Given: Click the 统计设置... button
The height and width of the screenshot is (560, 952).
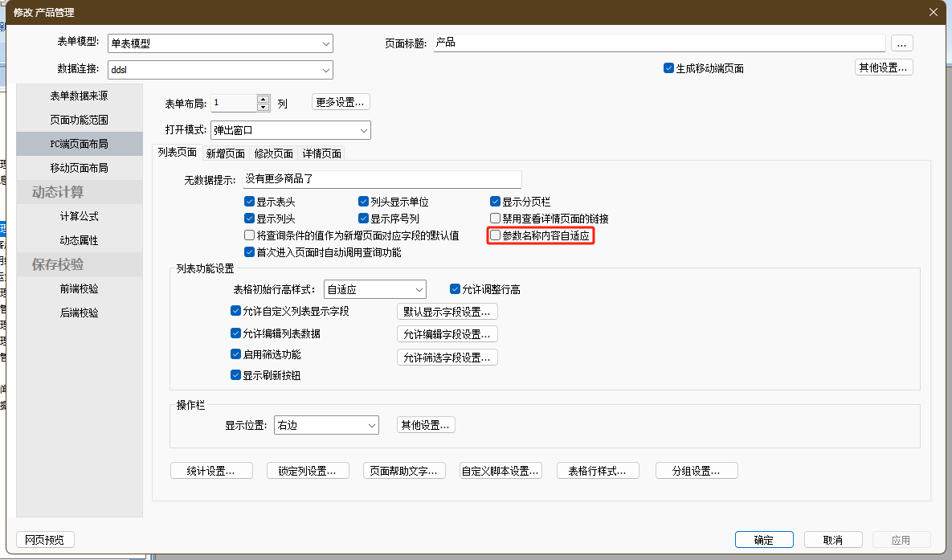Looking at the screenshot, I should tap(211, 471).
